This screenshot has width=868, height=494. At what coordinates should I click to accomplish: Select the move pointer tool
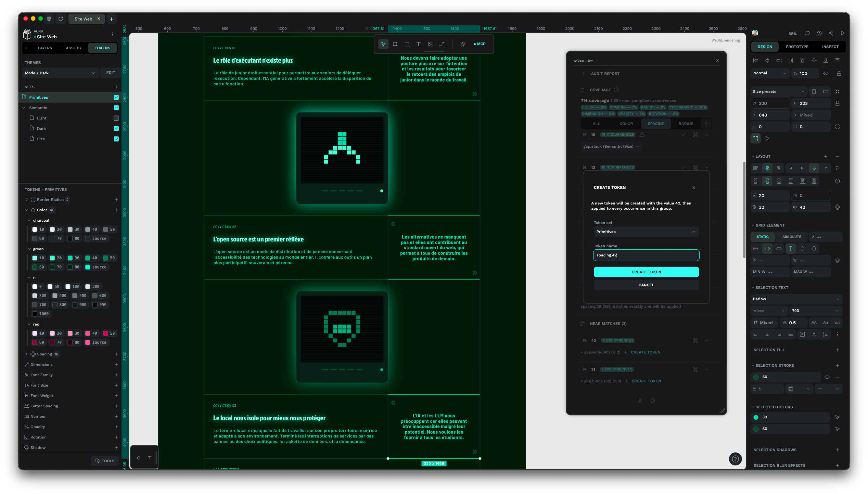point(383,44)
